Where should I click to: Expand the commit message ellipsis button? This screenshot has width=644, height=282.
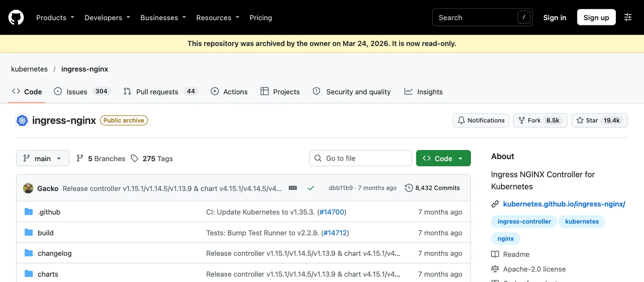[293, 188]
